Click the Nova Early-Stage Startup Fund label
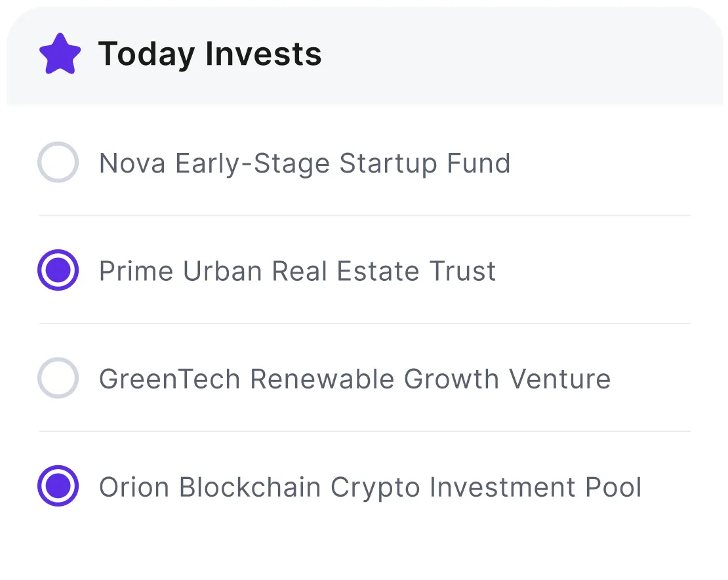Image resolution: width=728 pixels, height=580 pixels. [x=304, y=163]
